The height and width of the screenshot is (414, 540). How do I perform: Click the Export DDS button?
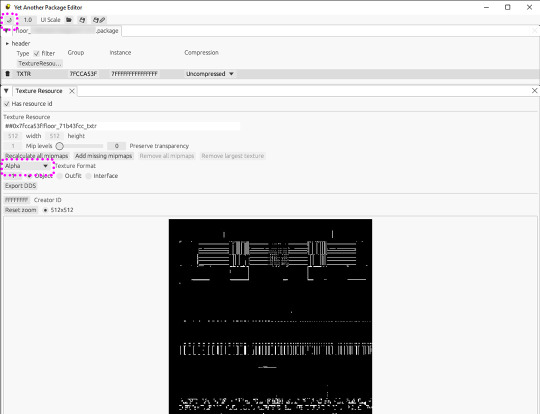[x=21, y=186]
